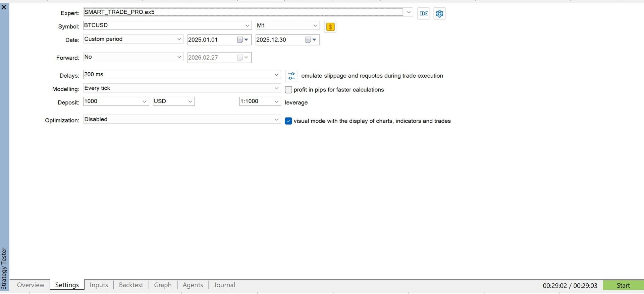Open the slippage and requotes settings icon
The height and width of the screenshot is (294, 644).
(x=291, y=76)
